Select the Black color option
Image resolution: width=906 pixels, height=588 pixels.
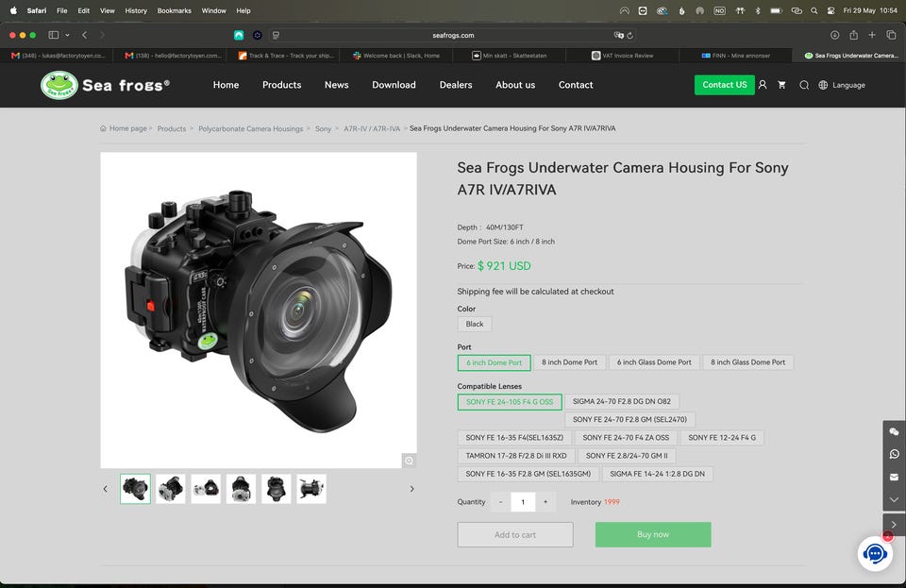[x=475, y=324]
